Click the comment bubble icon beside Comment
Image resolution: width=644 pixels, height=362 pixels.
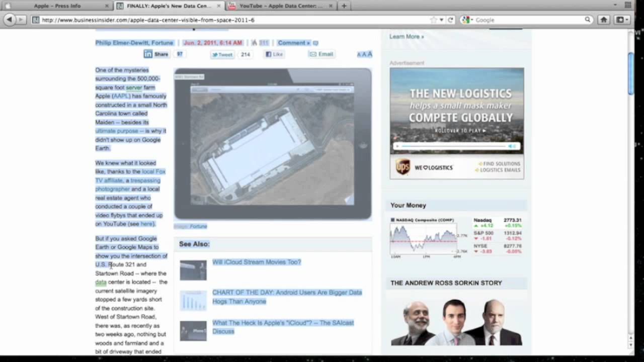coord(315,43)
